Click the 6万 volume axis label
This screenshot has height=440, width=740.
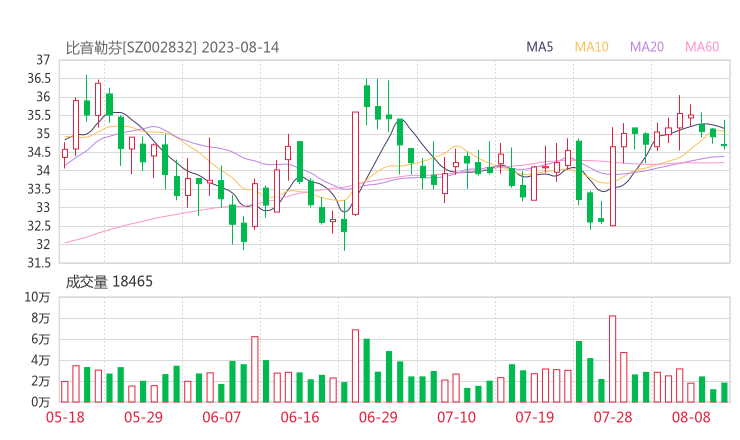pos(41,339)
